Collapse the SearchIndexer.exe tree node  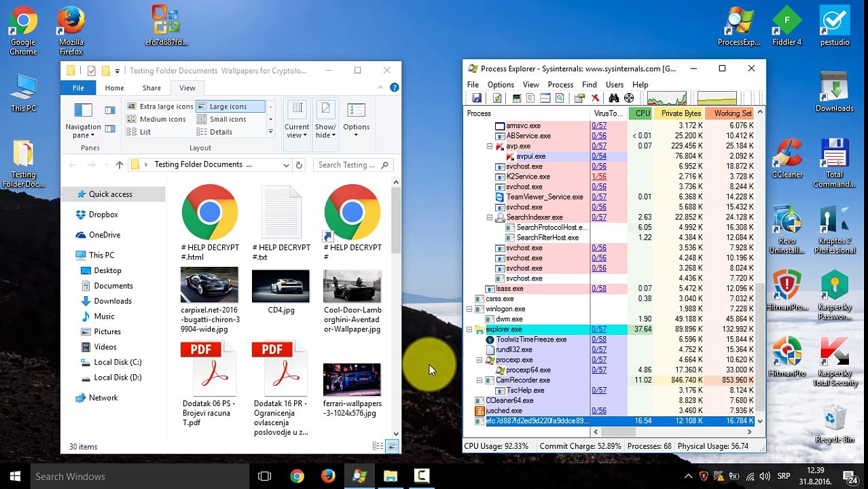pyautogui.click(x=490, y=217)
